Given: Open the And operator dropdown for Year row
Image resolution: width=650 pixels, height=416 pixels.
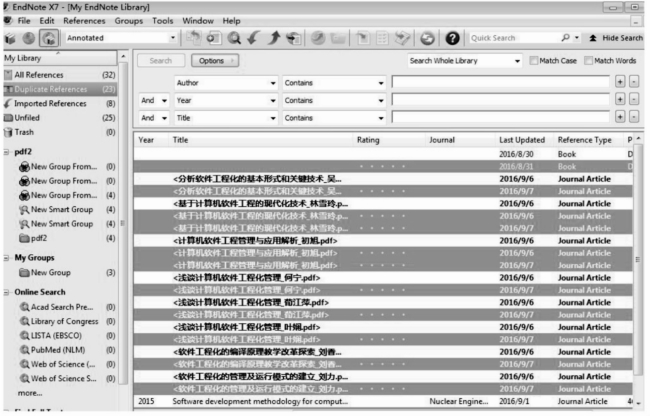Looking at the screenshot, I should [164, 101].
